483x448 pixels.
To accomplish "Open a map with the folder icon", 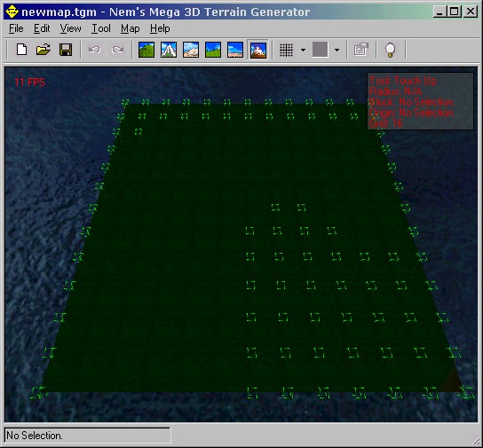I will pyautogui.click(x=44, y=50).
